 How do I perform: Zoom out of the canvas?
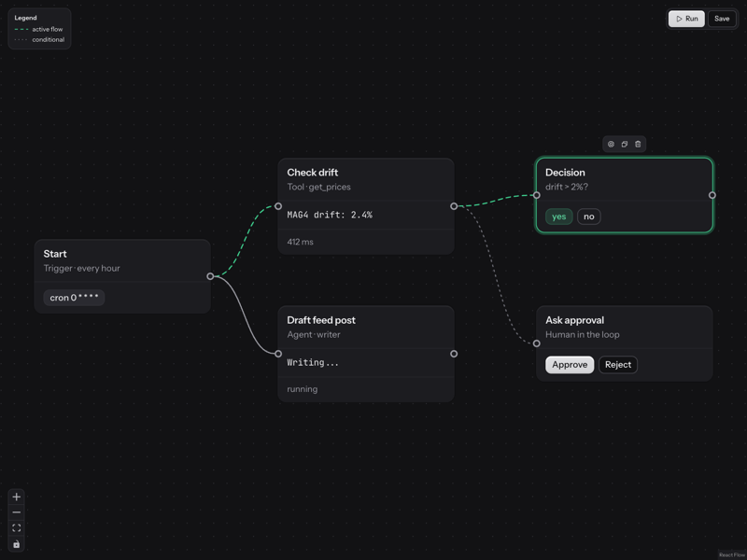pyautogui.click(x=16, y=512)
